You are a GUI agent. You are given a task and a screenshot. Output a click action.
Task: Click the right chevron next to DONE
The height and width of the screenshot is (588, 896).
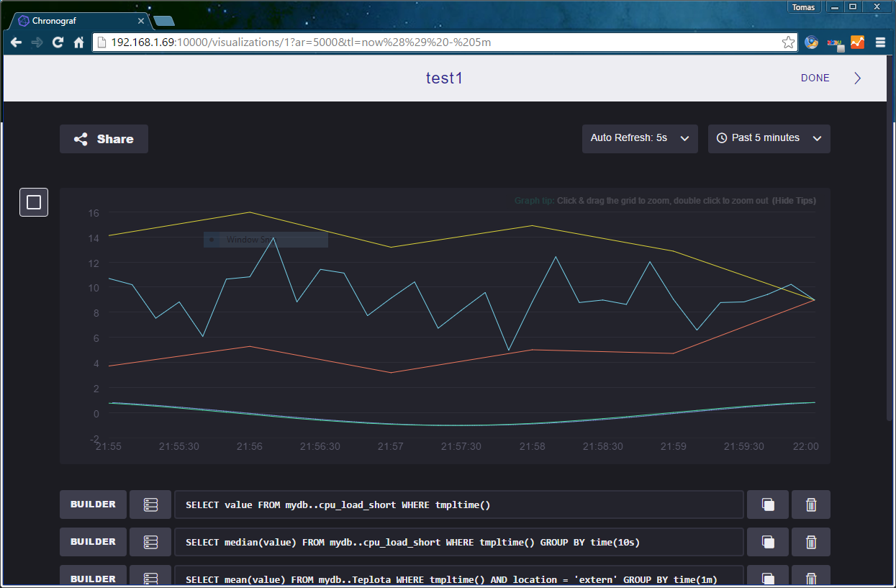857,78
